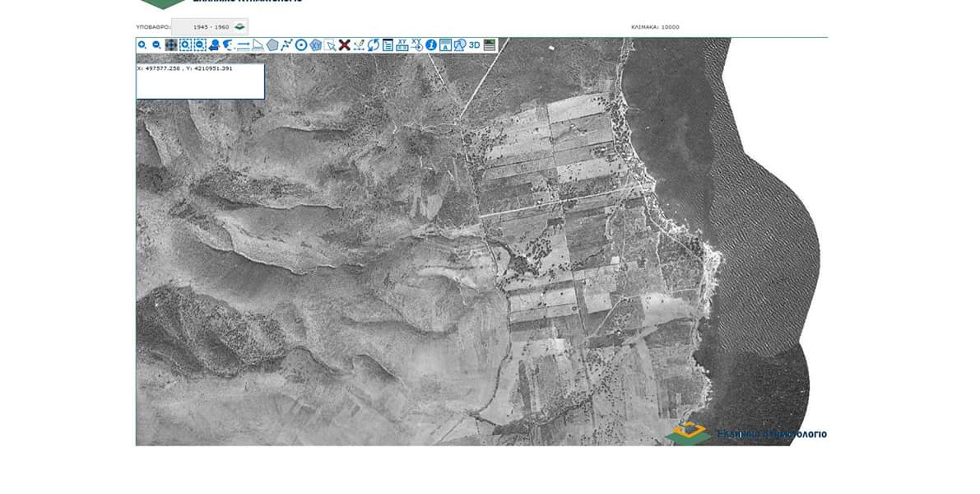Open the XY coordinates display tool

pos(402,45)
